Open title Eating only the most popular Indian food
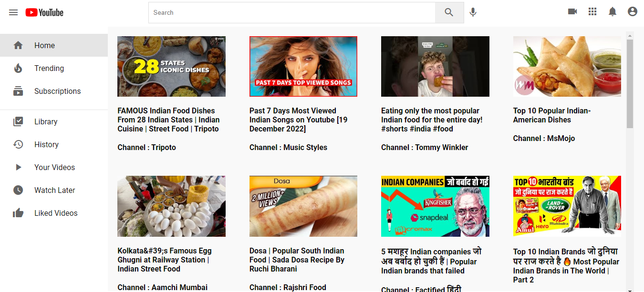The height and width of the screenshot is (292, 644). [432, 120]
